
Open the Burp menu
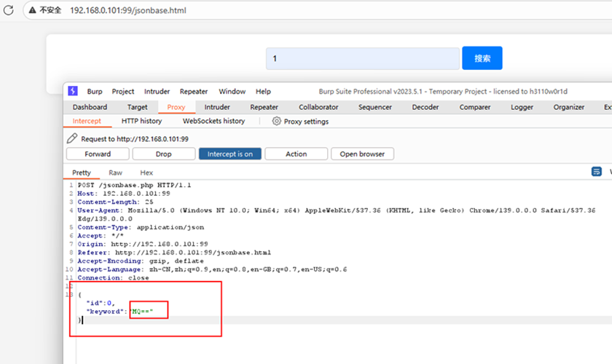coord(95,91)
